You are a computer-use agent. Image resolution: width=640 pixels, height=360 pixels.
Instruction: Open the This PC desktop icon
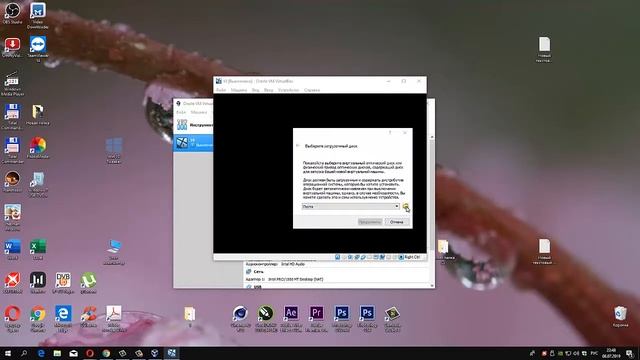coord(113,252)
